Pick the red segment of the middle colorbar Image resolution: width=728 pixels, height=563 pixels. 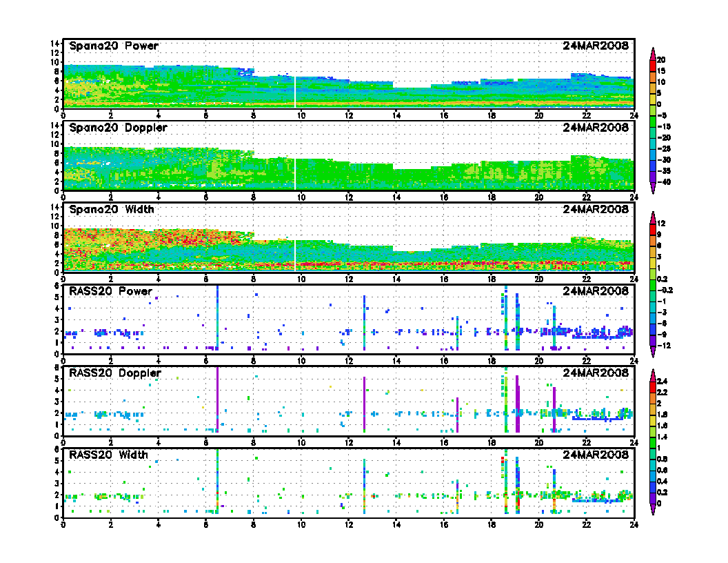click(x=653, y=229)
